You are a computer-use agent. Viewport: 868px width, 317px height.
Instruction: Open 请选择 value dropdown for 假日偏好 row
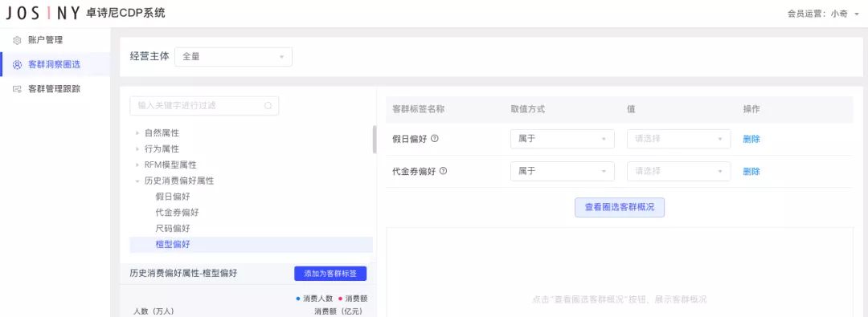[x=678, y=139]
